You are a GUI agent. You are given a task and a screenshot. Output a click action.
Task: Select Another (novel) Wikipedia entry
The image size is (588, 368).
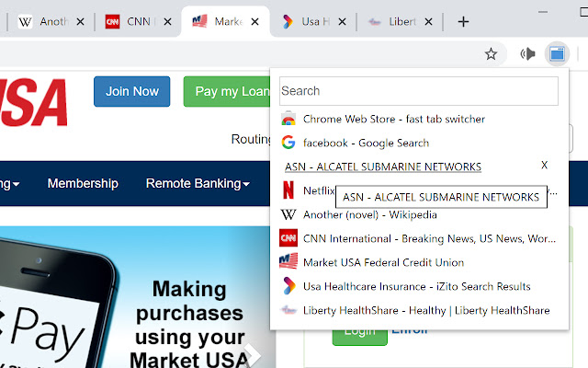pyautogui.click(x=419, y=214)
